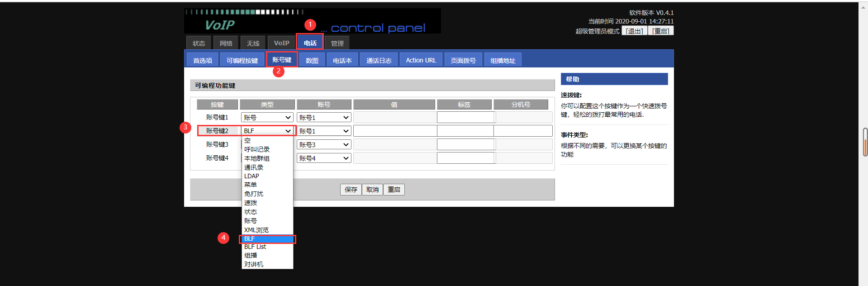Viewport: 868px width, 286px height.
Task: Click the 重启 button below the table
Action: tap(394, 190)
